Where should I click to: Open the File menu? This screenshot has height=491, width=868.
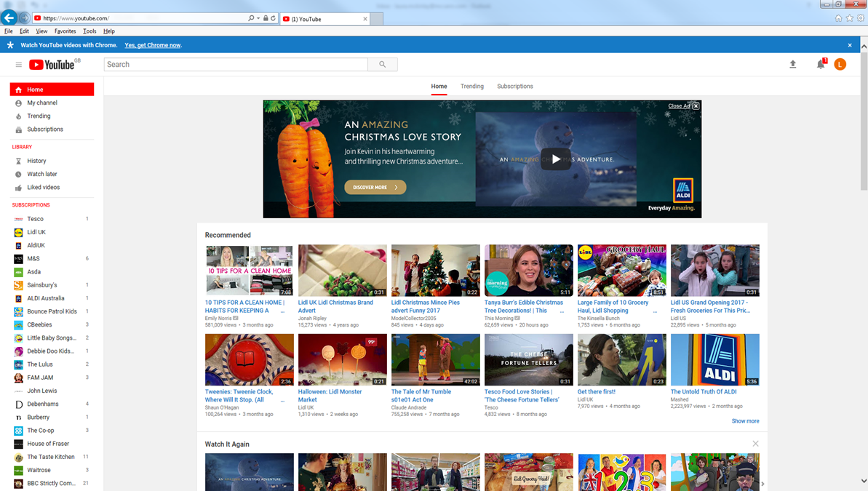click(x=8, y=31)
